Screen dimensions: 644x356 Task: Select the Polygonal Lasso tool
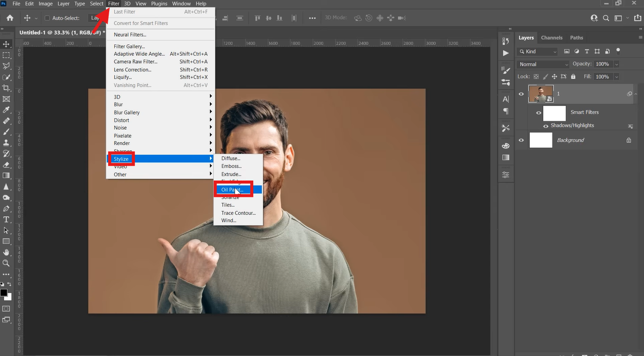point(6,66)
